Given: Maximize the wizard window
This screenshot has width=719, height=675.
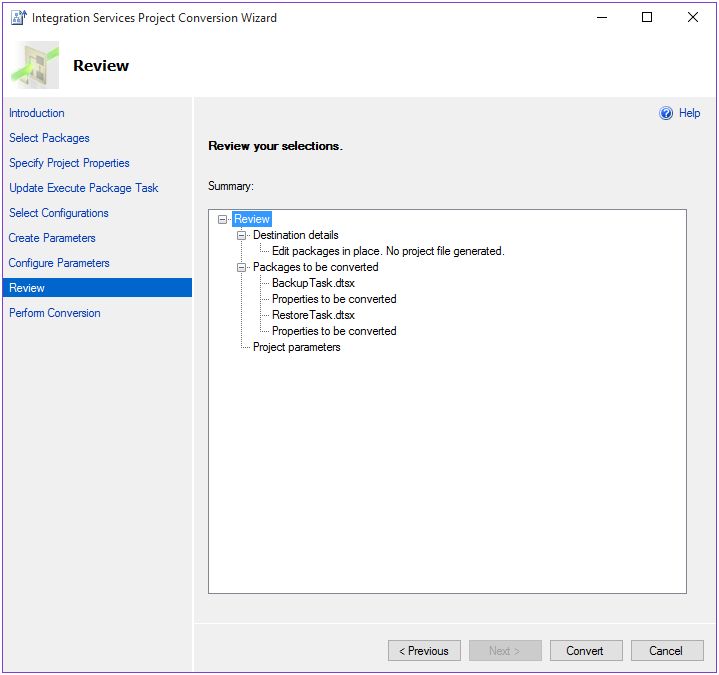Looking at the screenshot, I should pyautogui.click(x=647, y=17).
